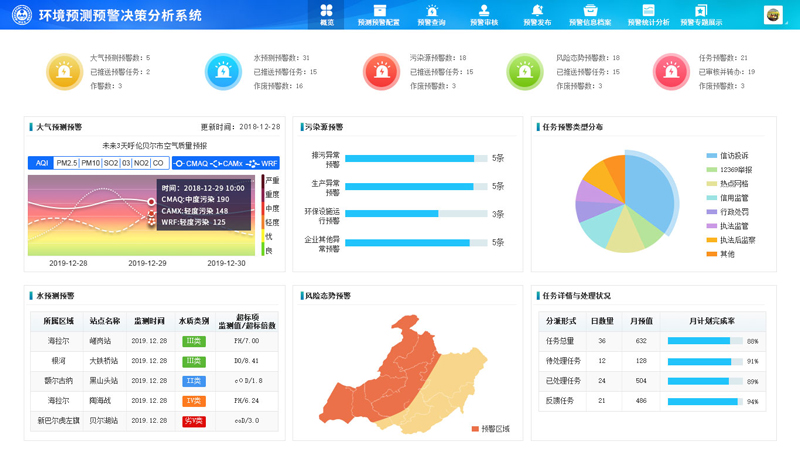Click the user avatar at top right
The width and height of the screenshot is (800, 450).
[773, 15]
